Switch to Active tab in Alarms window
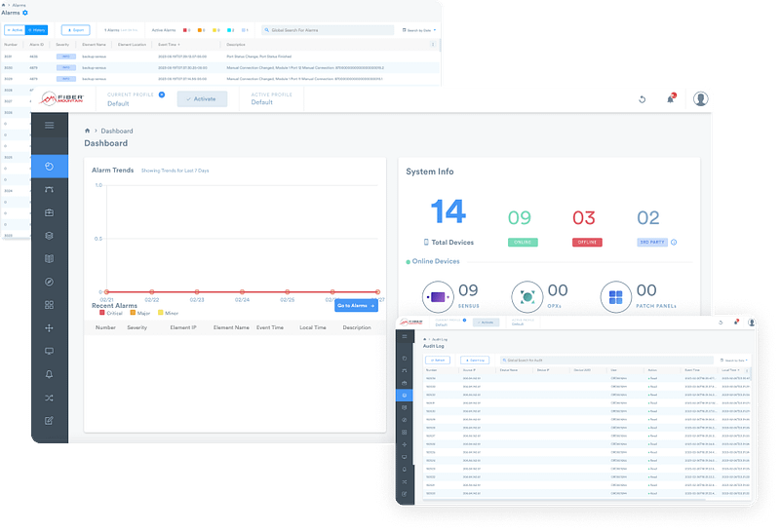The width and height of the screenshot is (780, 532). [x=15, y=30]
